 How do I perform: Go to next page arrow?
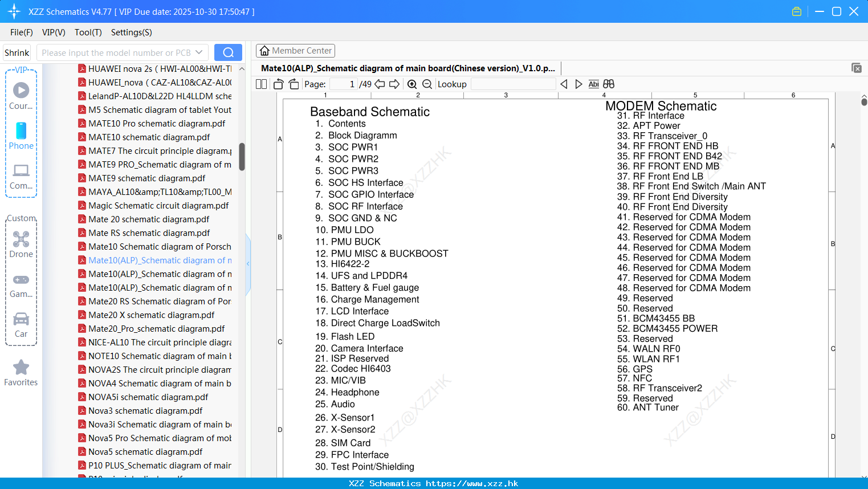click(x=394, y=84)
